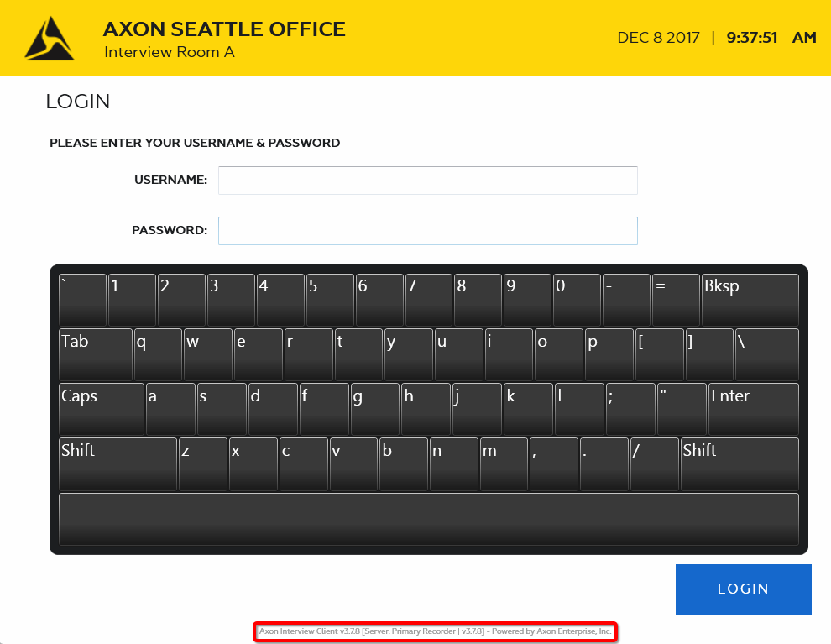Screen dimensions: 831x644
Task: Tap the letter q key
Action: [x=158, y=354]
